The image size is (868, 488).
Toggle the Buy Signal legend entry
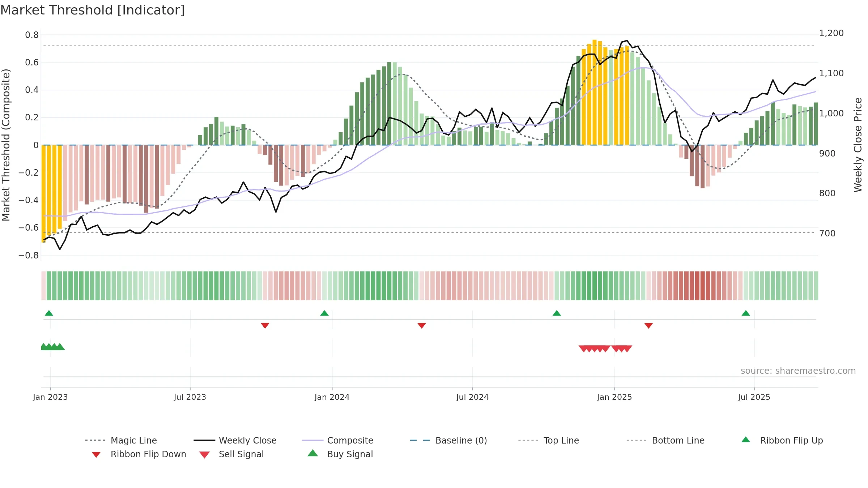click(x=340, y=454)
